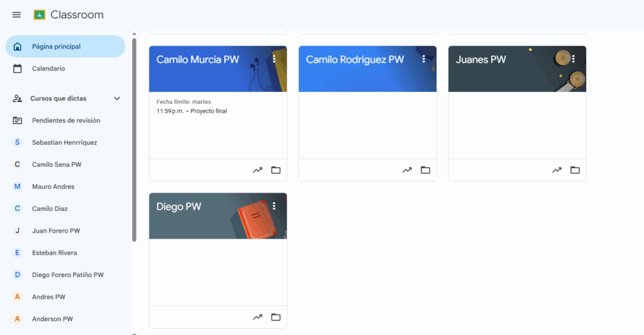Open Calendario from the sidebar

(48, 69)
